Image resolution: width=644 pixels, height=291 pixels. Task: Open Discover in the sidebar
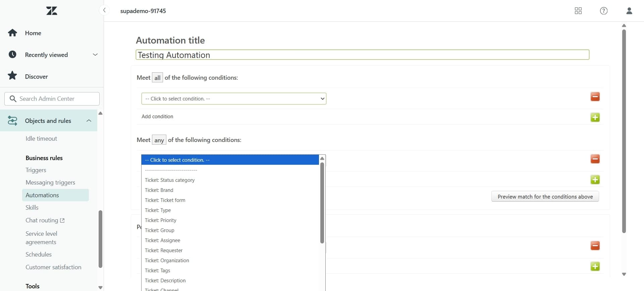tap(36, 76)
